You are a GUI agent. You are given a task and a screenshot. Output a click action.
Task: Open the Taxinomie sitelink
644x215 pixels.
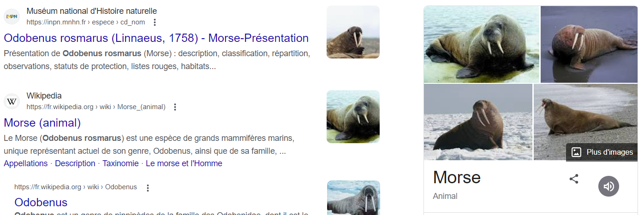120,163
